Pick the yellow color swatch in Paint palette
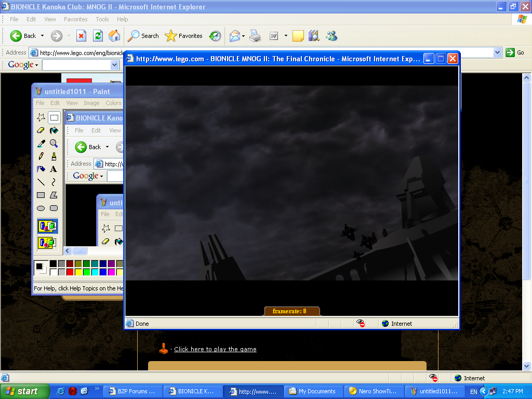This screenshot has width=532, height=399. pos(78,272)
